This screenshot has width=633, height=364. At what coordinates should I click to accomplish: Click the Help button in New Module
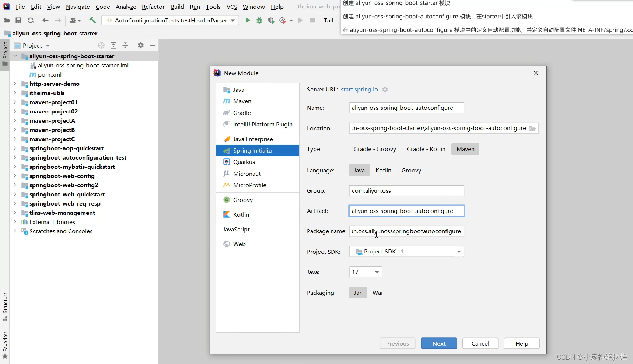[522, 343]
